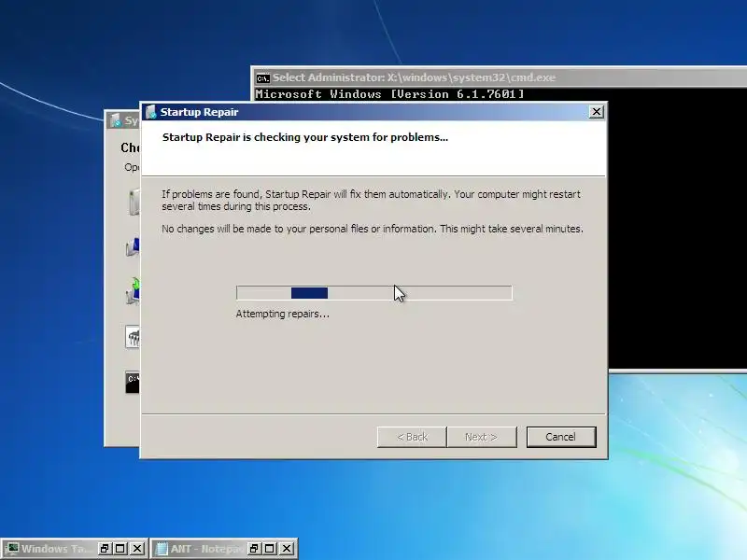Open System Restore icon in recovery options window

click(x=133, y=247)
